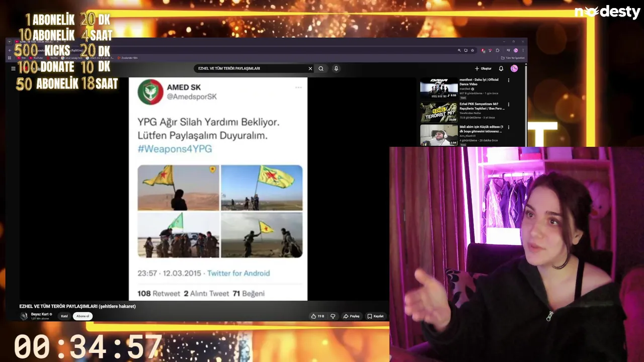This screenshot has width=644, height=362.
Task: Click the Ezhel PKK Sempatizanı Mı title
Action: coord(481,106)
